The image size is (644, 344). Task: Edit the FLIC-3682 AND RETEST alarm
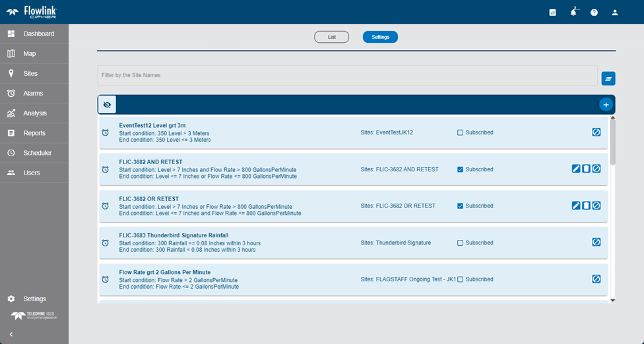(x=576, y=169)
